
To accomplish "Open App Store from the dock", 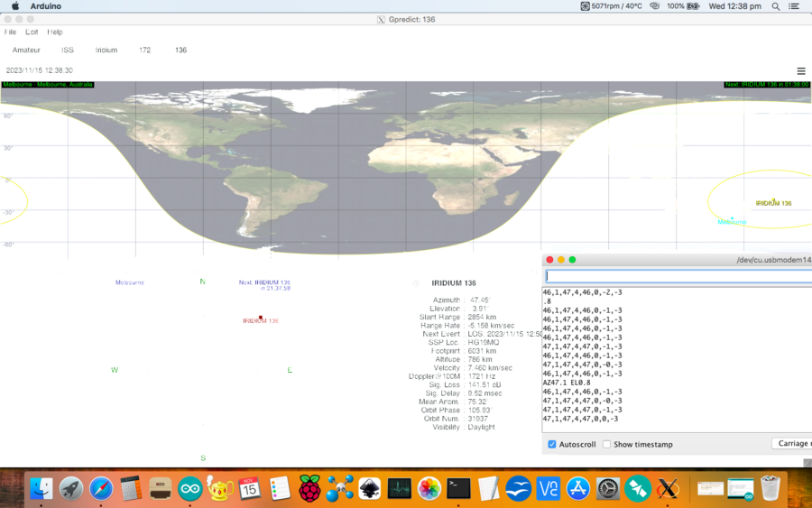I will click(577, 489).
